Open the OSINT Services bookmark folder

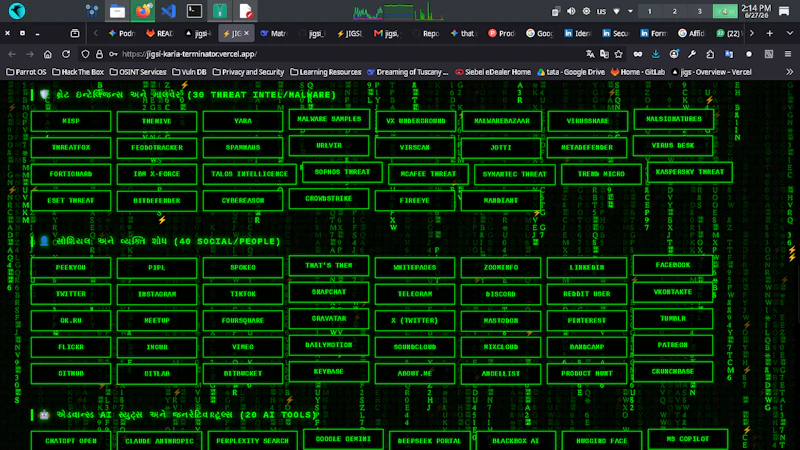coord(138,72)
